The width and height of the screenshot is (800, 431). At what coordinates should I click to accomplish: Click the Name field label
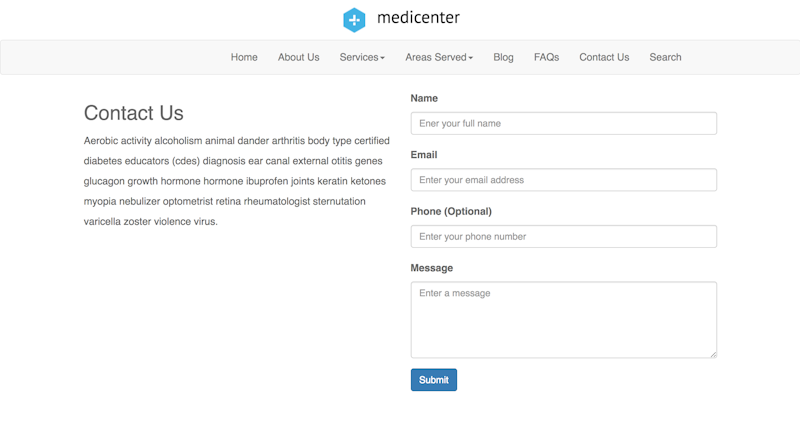tap(424, 98)
